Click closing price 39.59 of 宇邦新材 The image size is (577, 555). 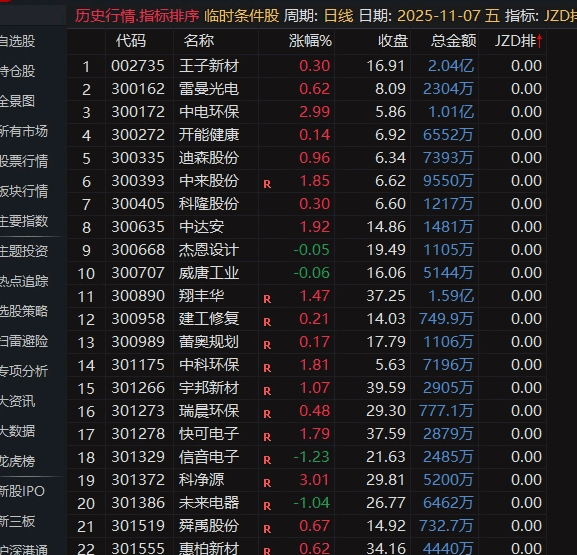click(x=386, y=388)
